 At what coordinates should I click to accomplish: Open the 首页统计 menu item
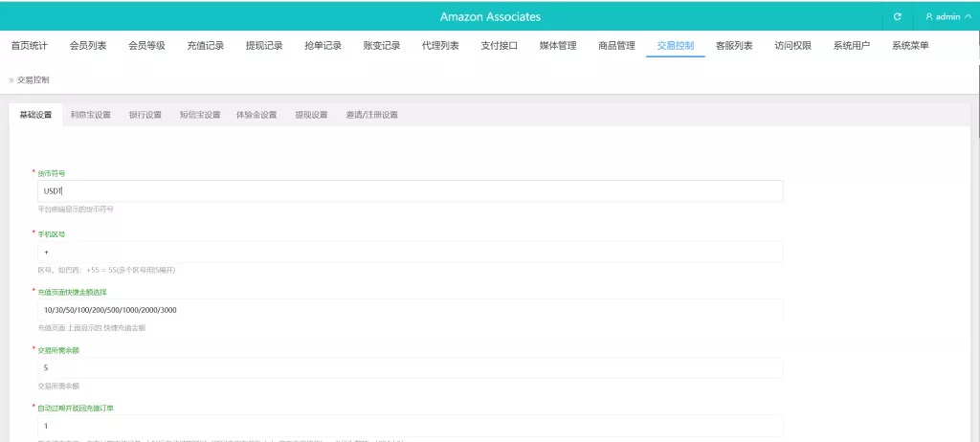[x=29, y=45]
